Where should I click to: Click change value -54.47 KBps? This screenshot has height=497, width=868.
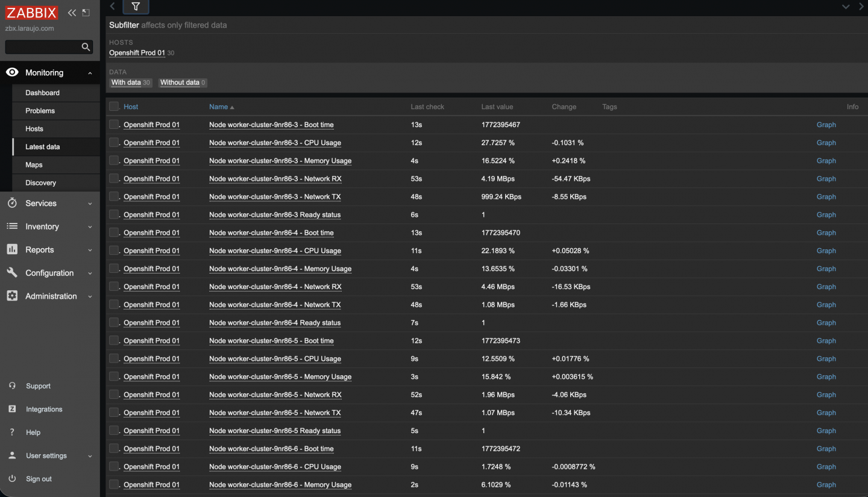point(571,179)
